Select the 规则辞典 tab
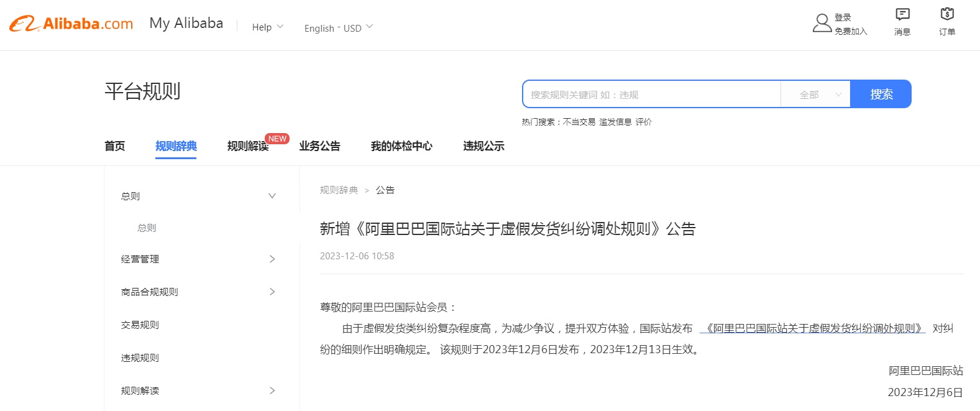The height and width of the screenshot is (411, 980). click(x=176, y=146)
